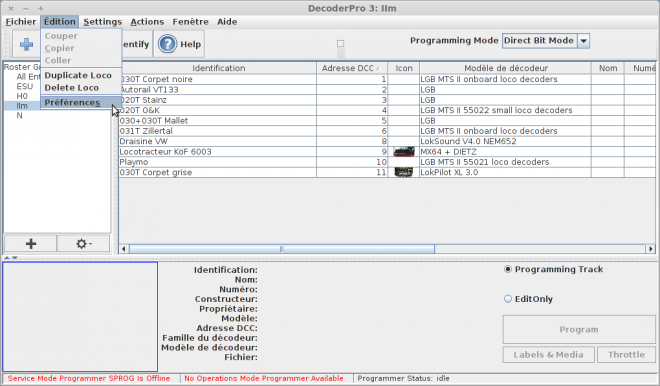Click the right arrow of the horizontal scrollbar
The height and width of the screenshot is (386, 660).
(651, 249)
